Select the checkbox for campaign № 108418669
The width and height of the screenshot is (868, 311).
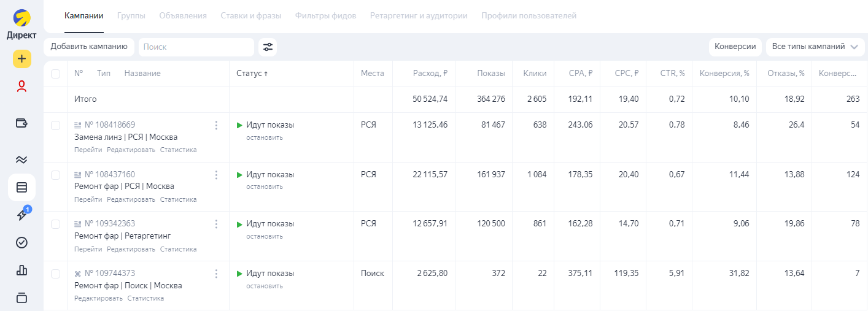coord(56,125)
